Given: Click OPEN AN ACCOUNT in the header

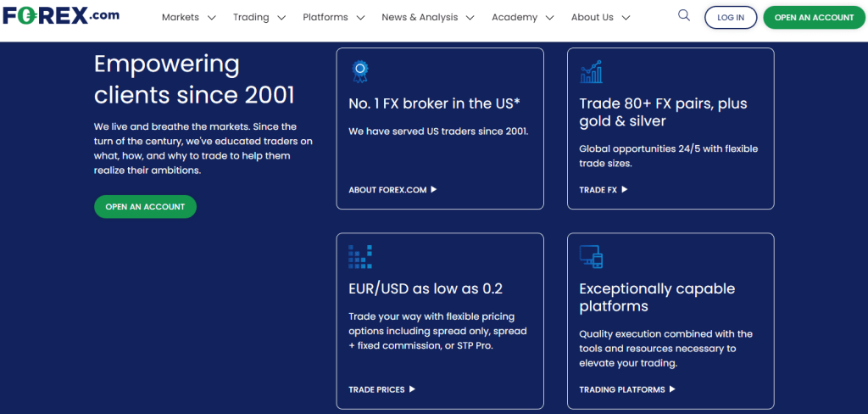Looking at the screenshot, I should [815, 18].
